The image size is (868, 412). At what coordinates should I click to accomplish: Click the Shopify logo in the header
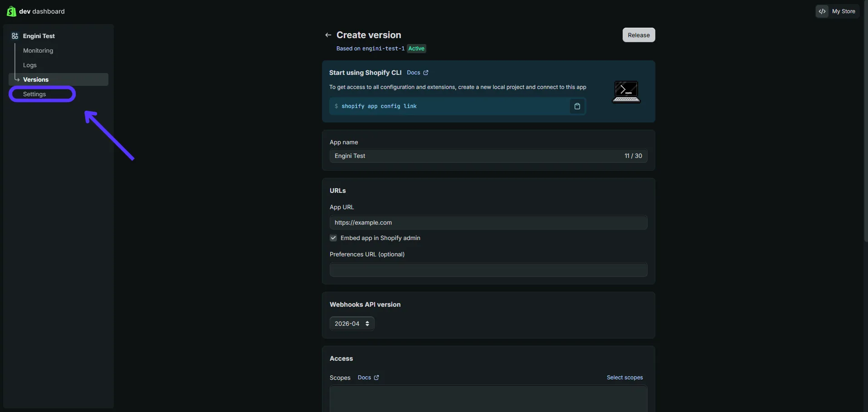click(x=11, y=11)
